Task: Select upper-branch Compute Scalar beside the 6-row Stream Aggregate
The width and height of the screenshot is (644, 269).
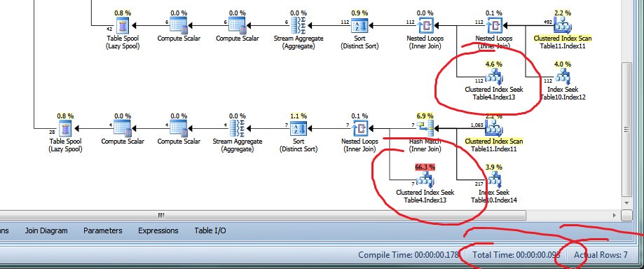Action: point(238,26)
